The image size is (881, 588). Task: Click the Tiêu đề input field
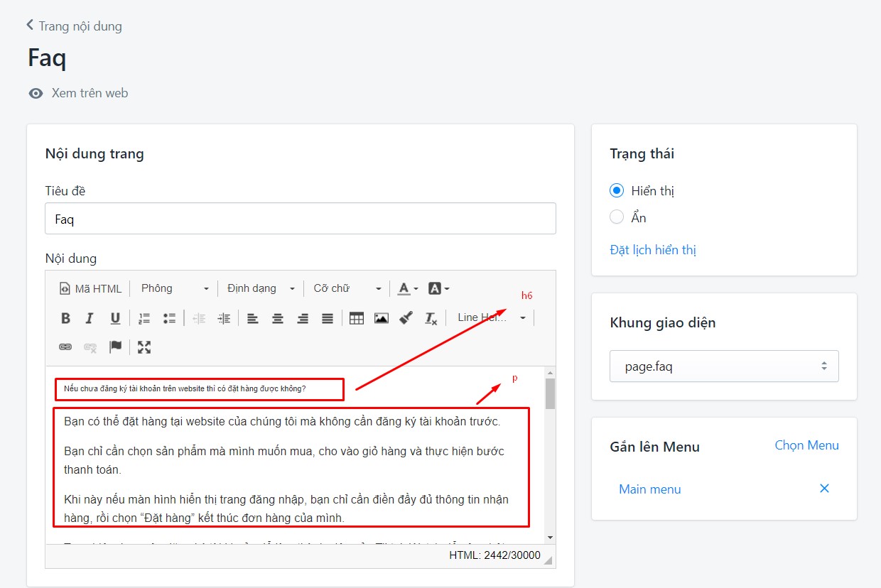pyautogui.click(x=301, y=219)
